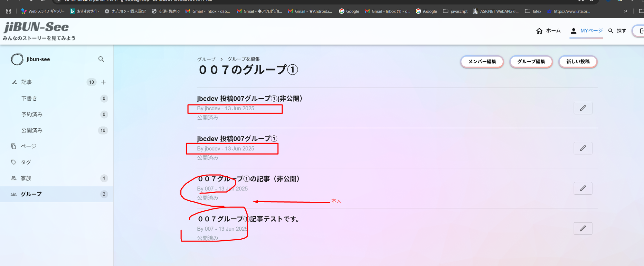This screenshot has width=644, height=266.
Task: Add a new article with plus icon
Action: (103, 82)
